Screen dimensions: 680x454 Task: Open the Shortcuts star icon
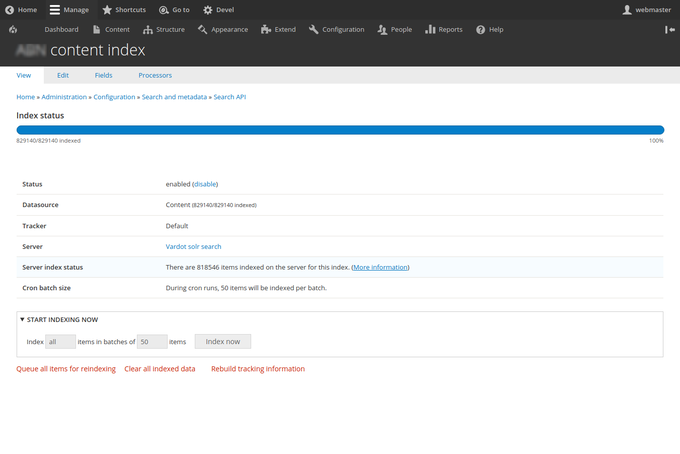(107, 10)
